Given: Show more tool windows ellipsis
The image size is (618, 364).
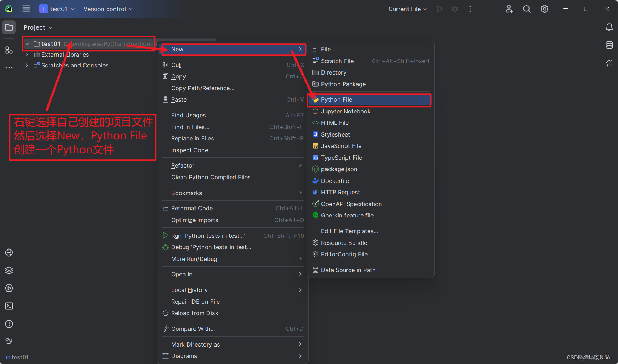Looking at the screenshot, I should (x=9, y=68).
